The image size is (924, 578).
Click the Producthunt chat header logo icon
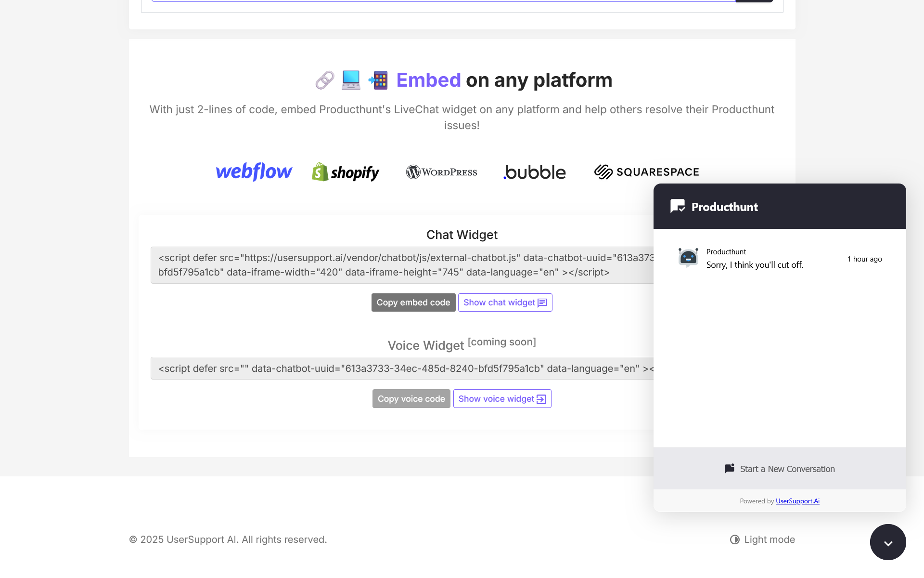(x=678, y=206)
